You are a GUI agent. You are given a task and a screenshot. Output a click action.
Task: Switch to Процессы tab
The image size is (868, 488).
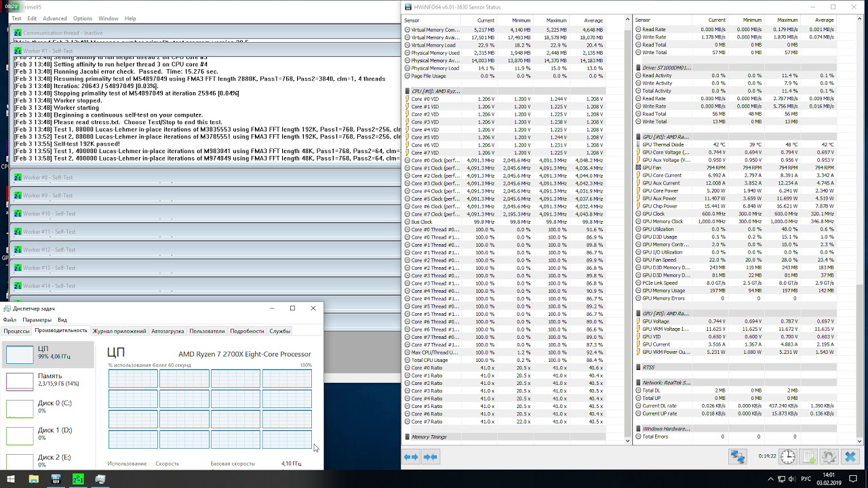tap(16, 331)
